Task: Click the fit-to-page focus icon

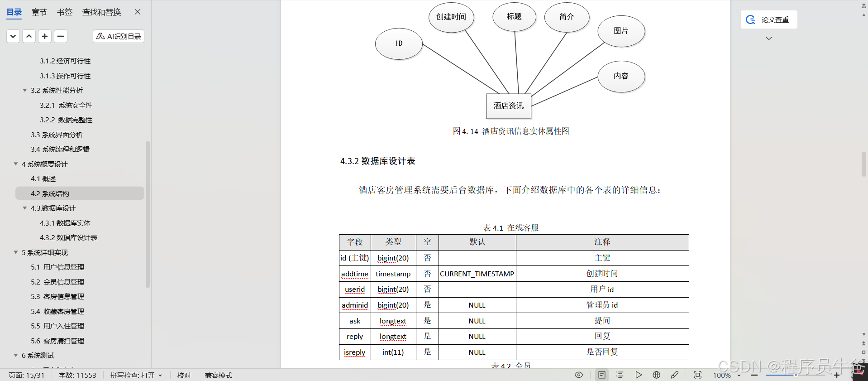Action: coord(698,375)
